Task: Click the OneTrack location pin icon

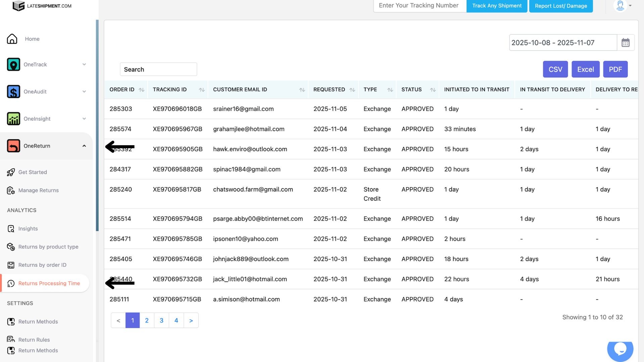Action: coord(13,64)
